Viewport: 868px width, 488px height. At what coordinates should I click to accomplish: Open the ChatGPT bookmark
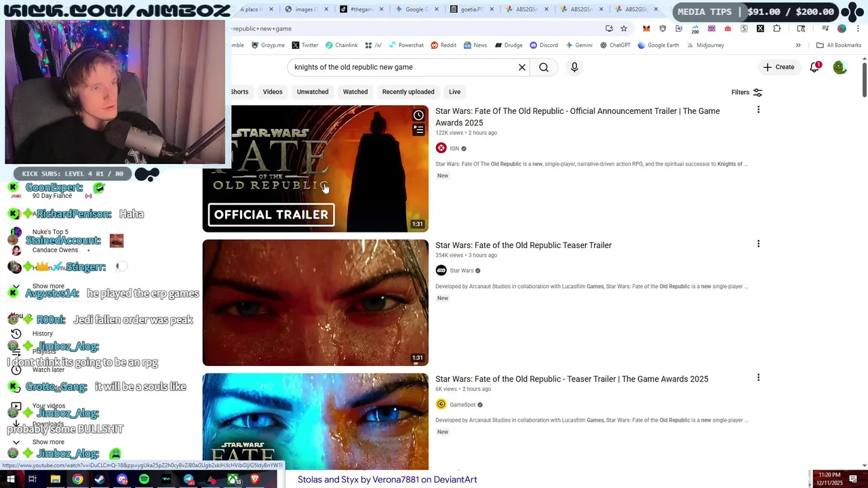[615, 45]
